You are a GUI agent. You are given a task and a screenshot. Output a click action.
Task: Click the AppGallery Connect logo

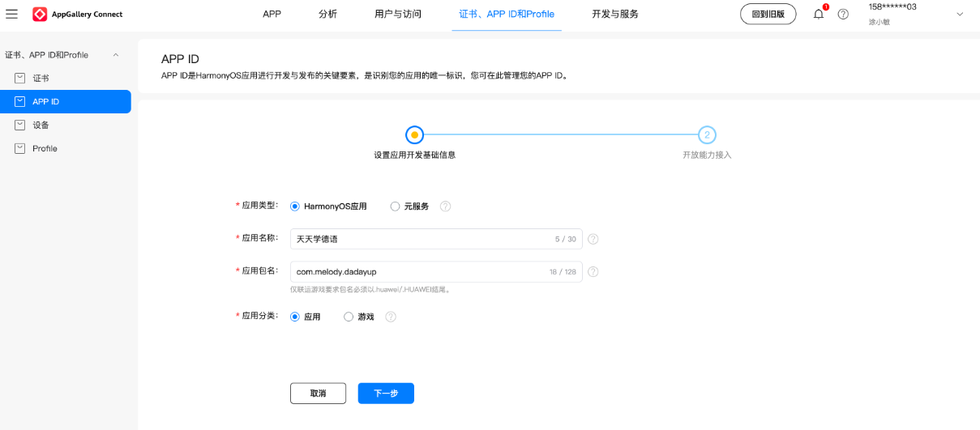click(x=78, y=15)
